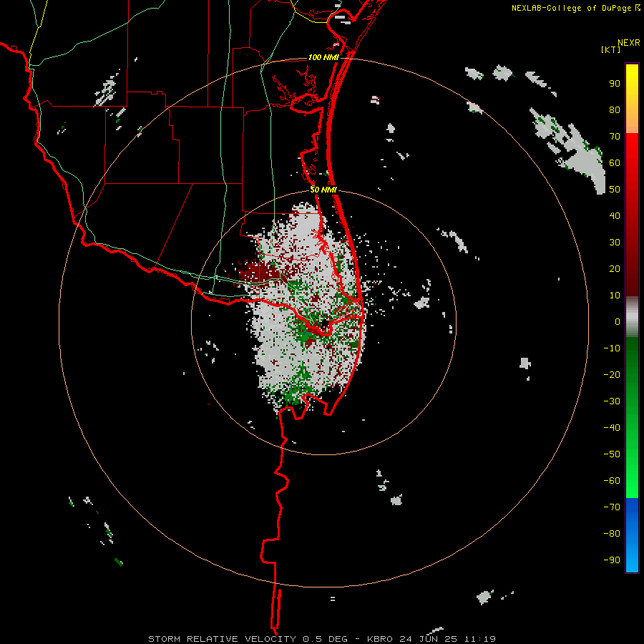Click the 10 value on the velocity scale
Screen dimensions: 644x644
pos(615,296)
